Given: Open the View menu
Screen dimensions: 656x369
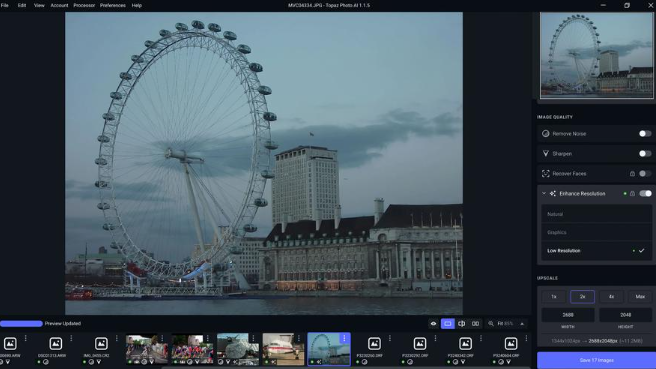Looking at the screenshot, I should pyautogui.click(x=39, y=5).
